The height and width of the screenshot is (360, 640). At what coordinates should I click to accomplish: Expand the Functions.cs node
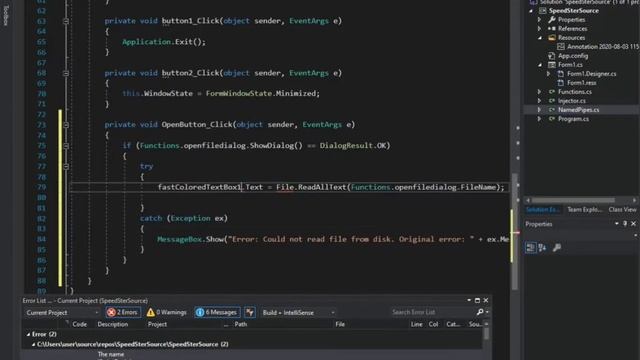tap(540, 92)
